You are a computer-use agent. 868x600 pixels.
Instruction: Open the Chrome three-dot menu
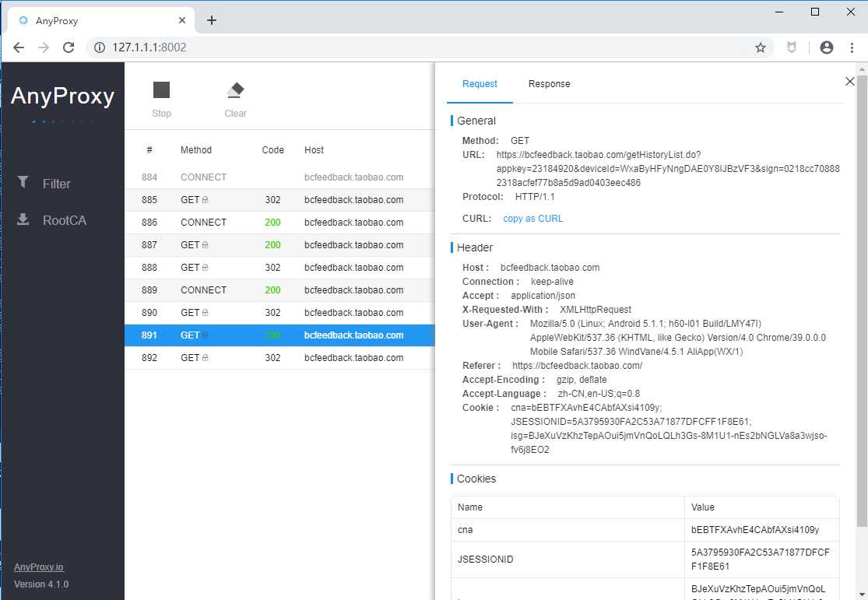point(852,47)
